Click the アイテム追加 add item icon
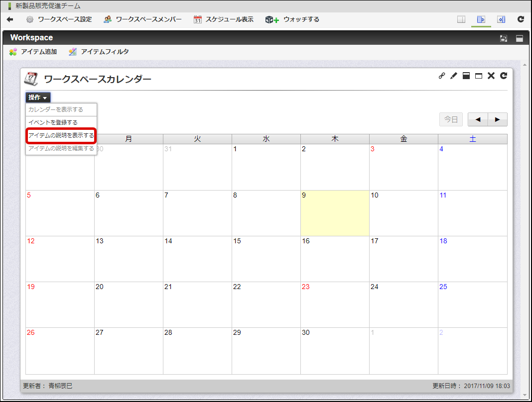532x402 pixels. click(13, 52)
